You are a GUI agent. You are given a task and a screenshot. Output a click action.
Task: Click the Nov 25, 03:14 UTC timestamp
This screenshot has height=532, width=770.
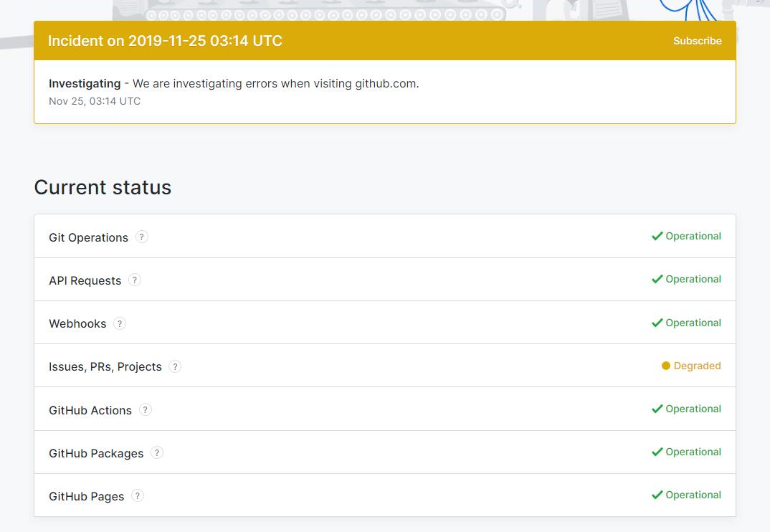tap(95, 101)
